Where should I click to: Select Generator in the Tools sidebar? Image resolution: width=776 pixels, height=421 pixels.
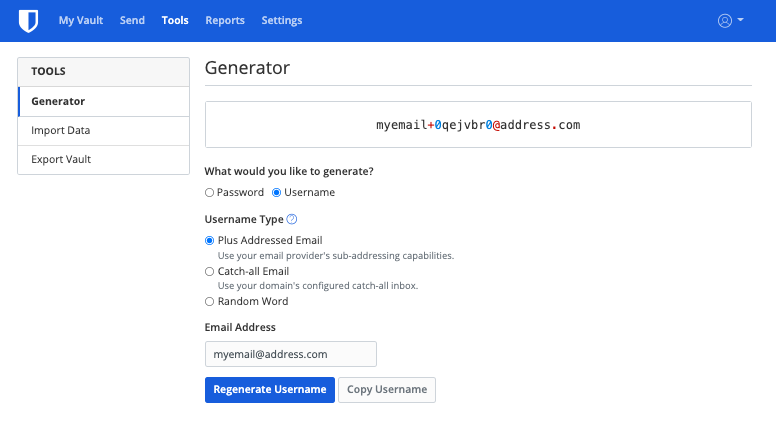(x=104, y=101)
